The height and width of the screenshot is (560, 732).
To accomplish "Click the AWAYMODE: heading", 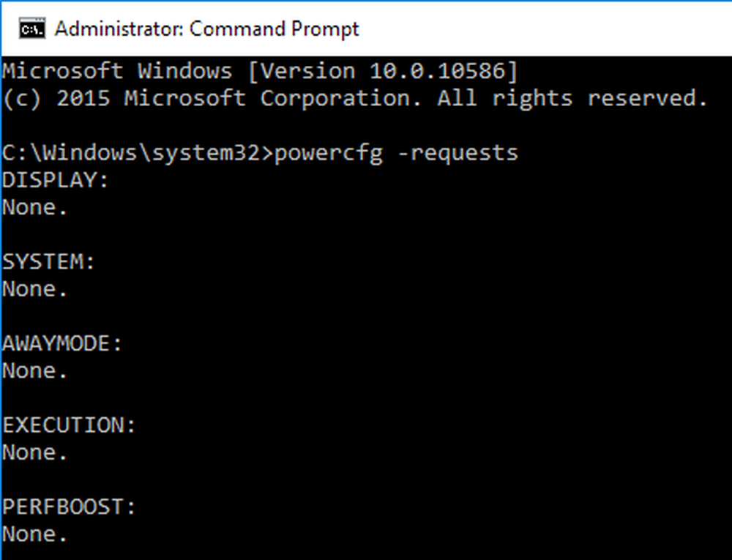I will coord(62,344).
